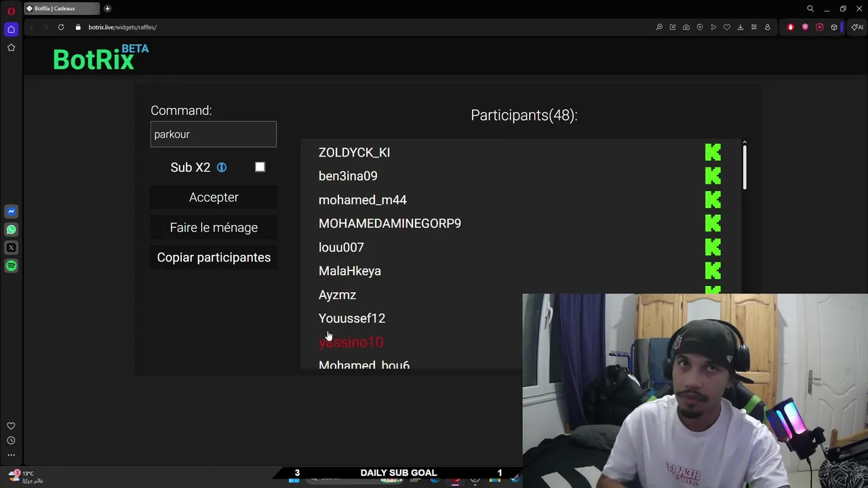Click the BotRix BETA logo
The height and width of the screenshot is (488, 868).
[101, 58]
